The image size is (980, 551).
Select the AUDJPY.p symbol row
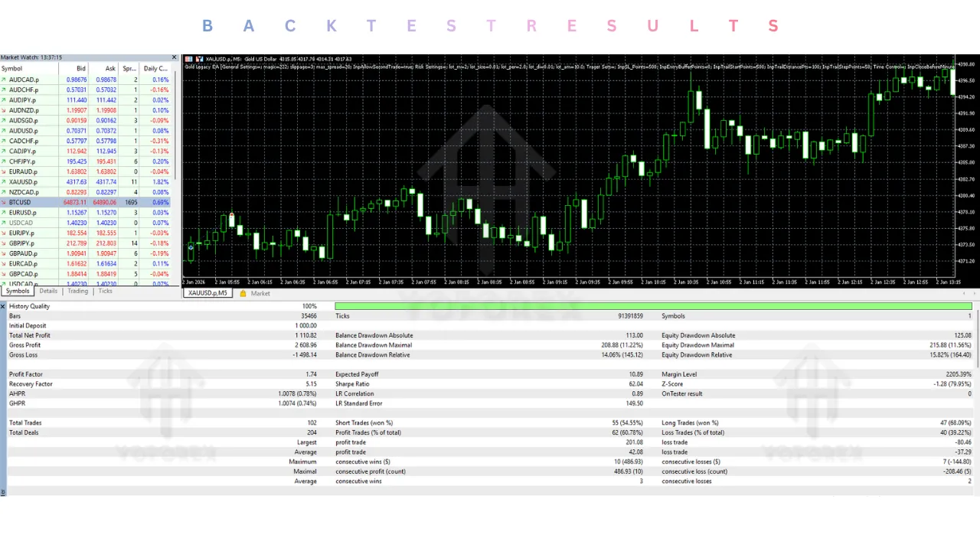(86, 100)
